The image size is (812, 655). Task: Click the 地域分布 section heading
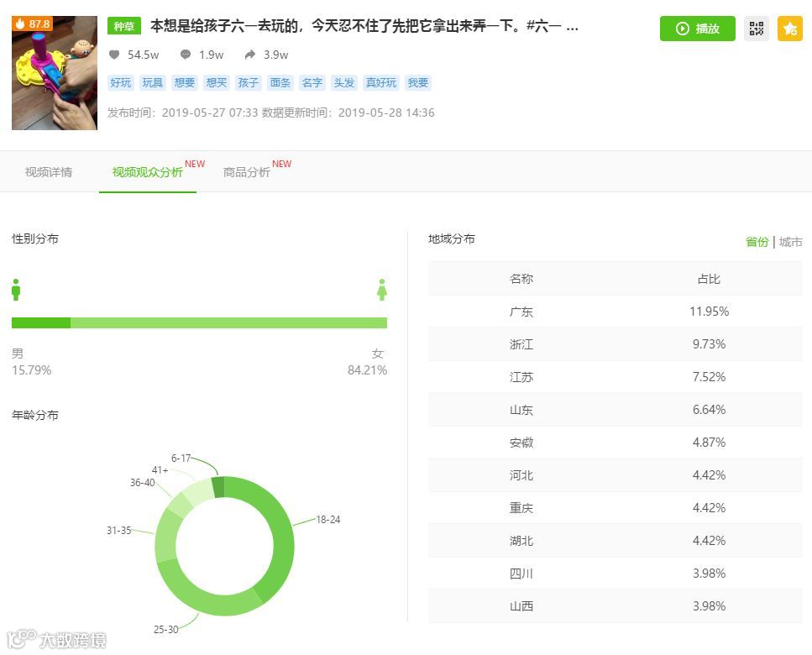[452, 238]
